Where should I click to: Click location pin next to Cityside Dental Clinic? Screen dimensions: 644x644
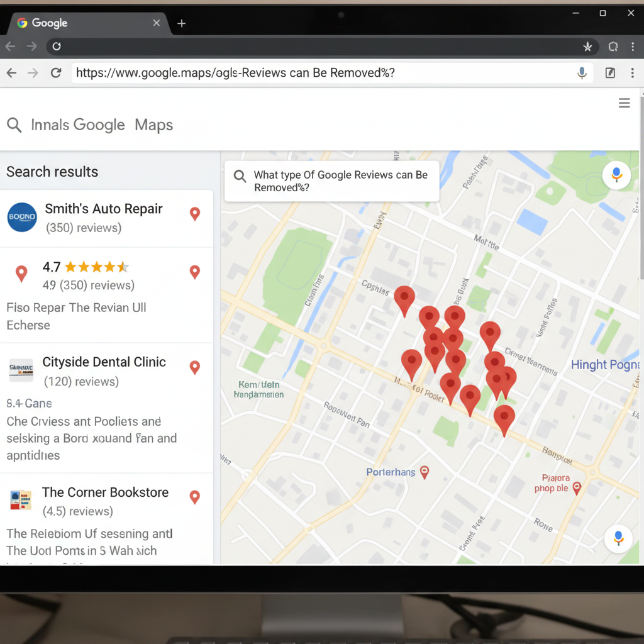(x=195, y=367)
